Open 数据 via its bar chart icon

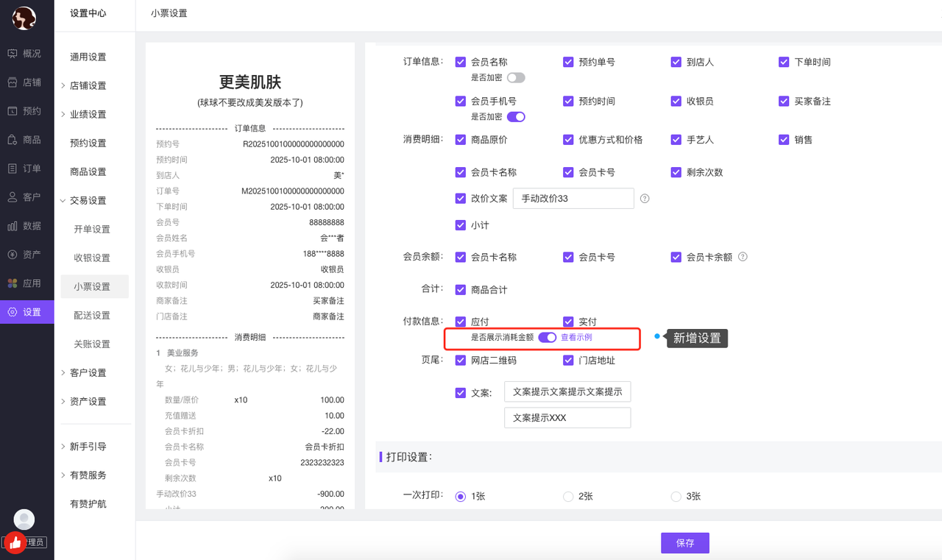pos(13,226)
